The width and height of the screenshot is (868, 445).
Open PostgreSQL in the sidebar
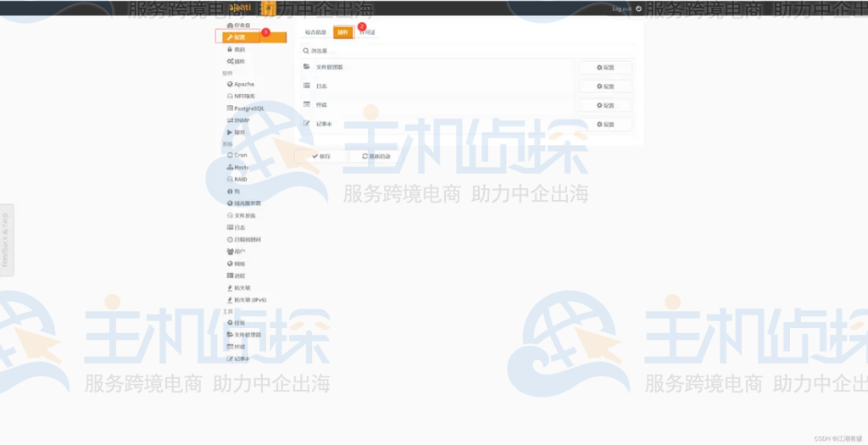246,108
